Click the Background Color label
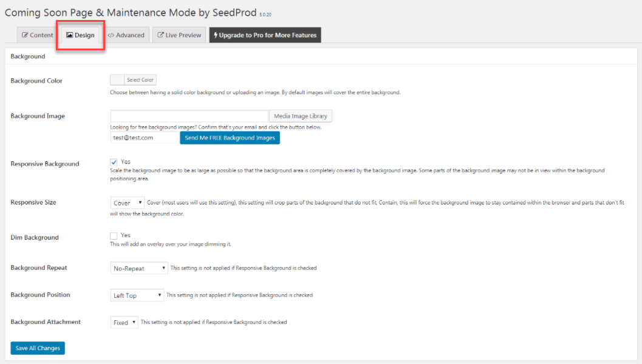Image resolution: width=642 pixels, height=364 pixels. click(x=36, y=81)
